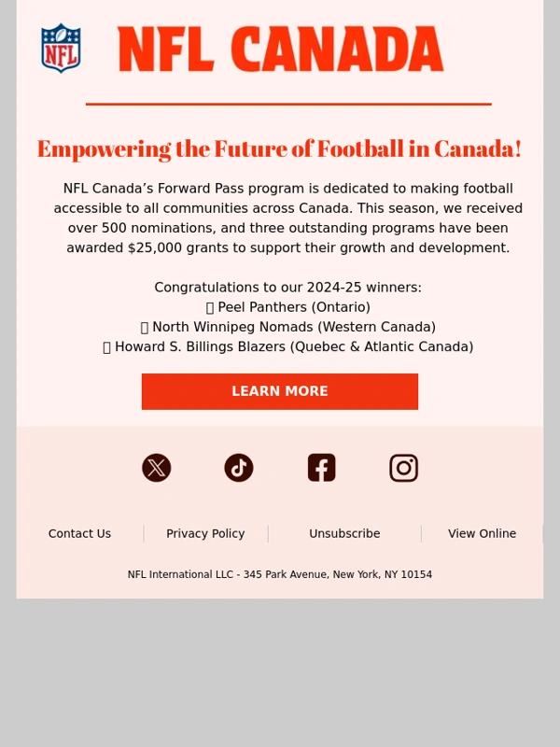Viewport: 560px width, 747px height.
Task: Select the Howard S. Billings Blazers text
Action: (294, 346)
